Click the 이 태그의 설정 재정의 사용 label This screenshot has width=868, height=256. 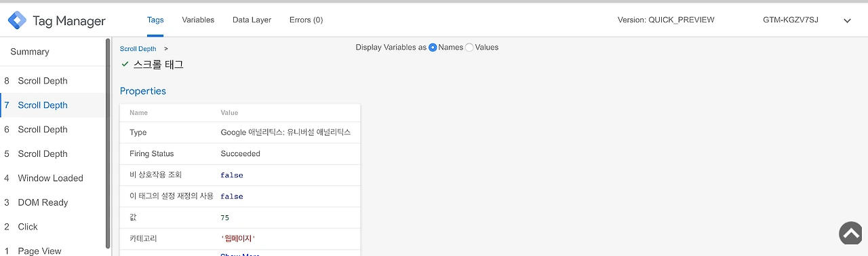point(172,196)
